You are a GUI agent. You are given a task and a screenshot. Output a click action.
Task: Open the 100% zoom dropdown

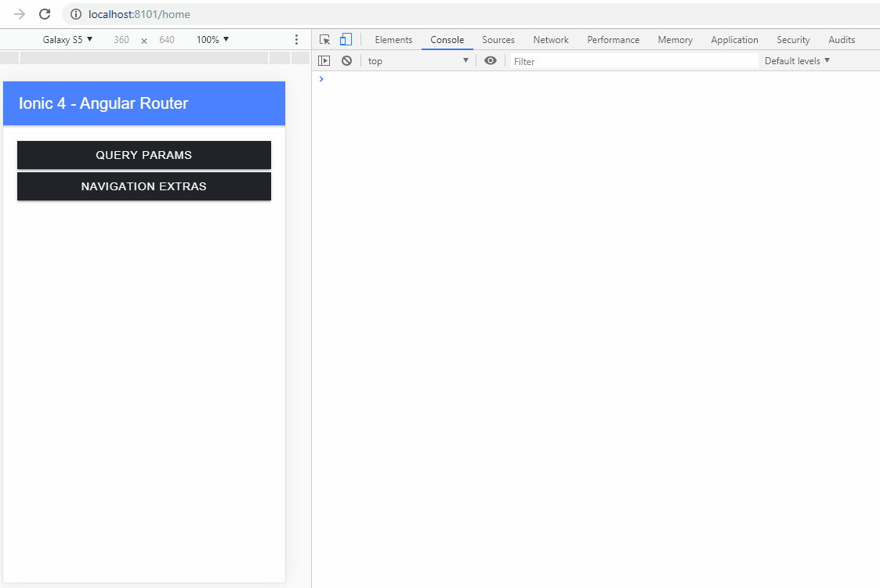(212, 40)
